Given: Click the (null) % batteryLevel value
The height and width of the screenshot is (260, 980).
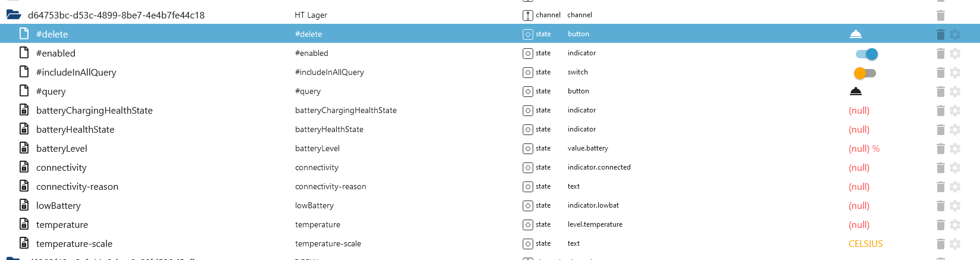Looking at the screenshot, I should pyautogui.click(x=864, y=149).
